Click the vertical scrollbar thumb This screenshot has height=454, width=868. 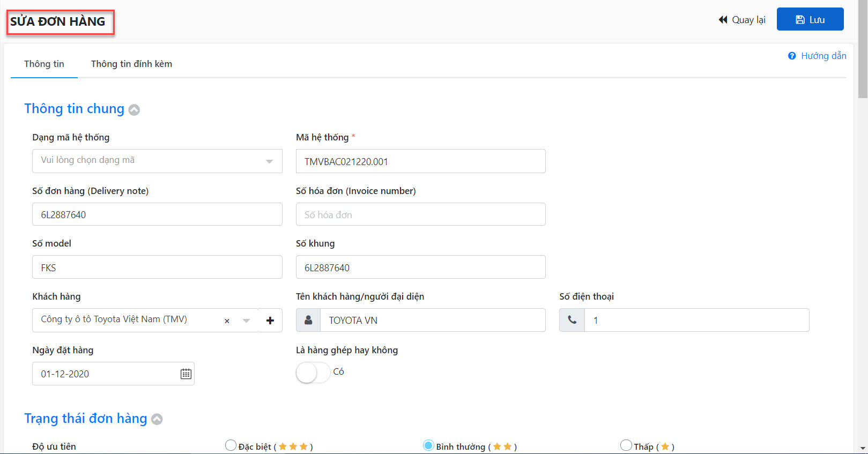pos(863,49)
